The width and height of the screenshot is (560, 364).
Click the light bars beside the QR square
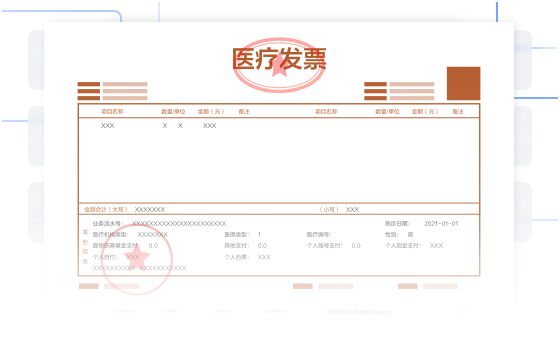coord(412,91)
